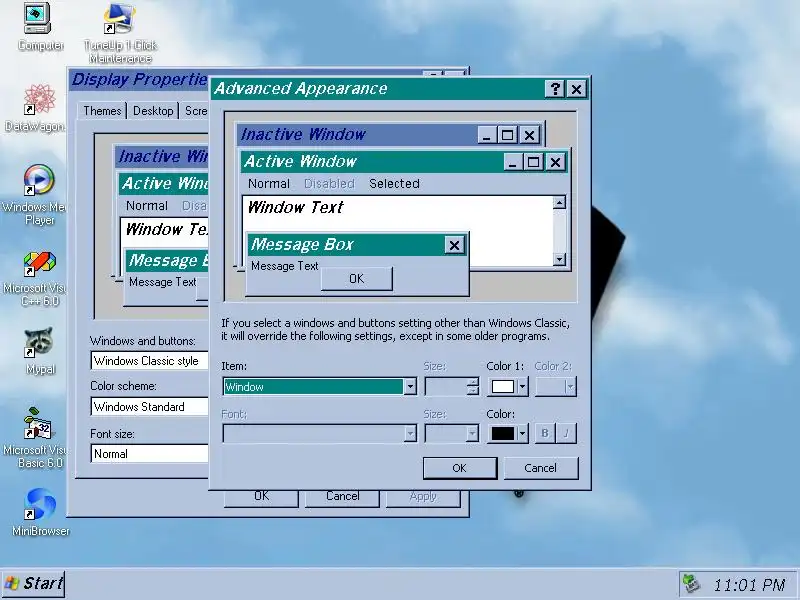Click Active Window preview maximize button
Viewport: 800px width, 600px height.
(533, 163)
